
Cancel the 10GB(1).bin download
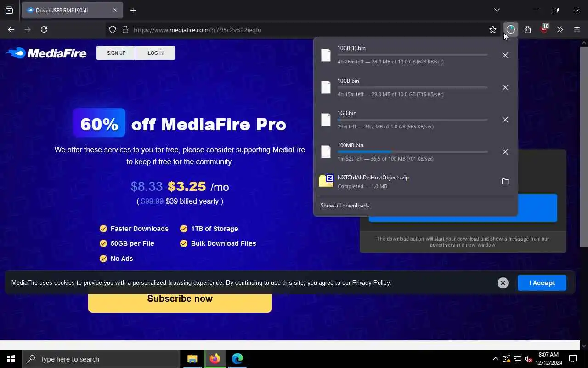tap(505, 55)
